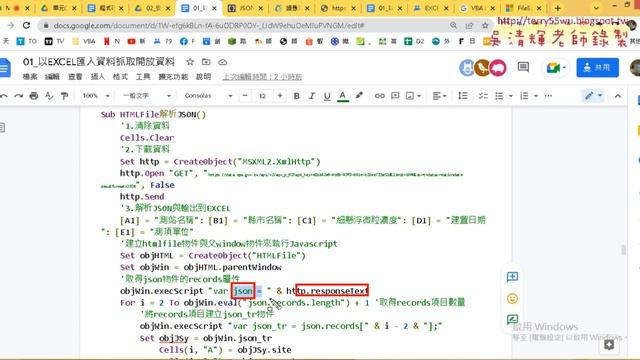Viewport: 640px width, 360px height.
Task: Click the font size field showing 12
Action: 262,96
